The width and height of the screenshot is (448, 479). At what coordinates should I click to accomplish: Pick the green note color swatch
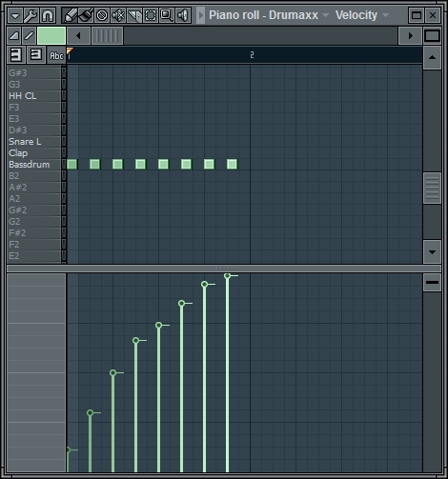point(51,35)
